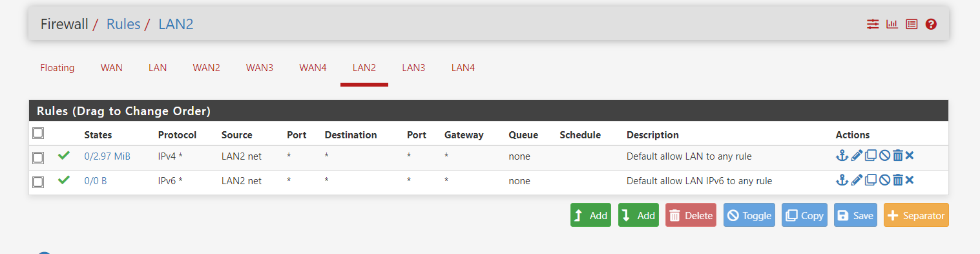Open related log entries list icon
The image size is (980, 254).
click(912, 25)
